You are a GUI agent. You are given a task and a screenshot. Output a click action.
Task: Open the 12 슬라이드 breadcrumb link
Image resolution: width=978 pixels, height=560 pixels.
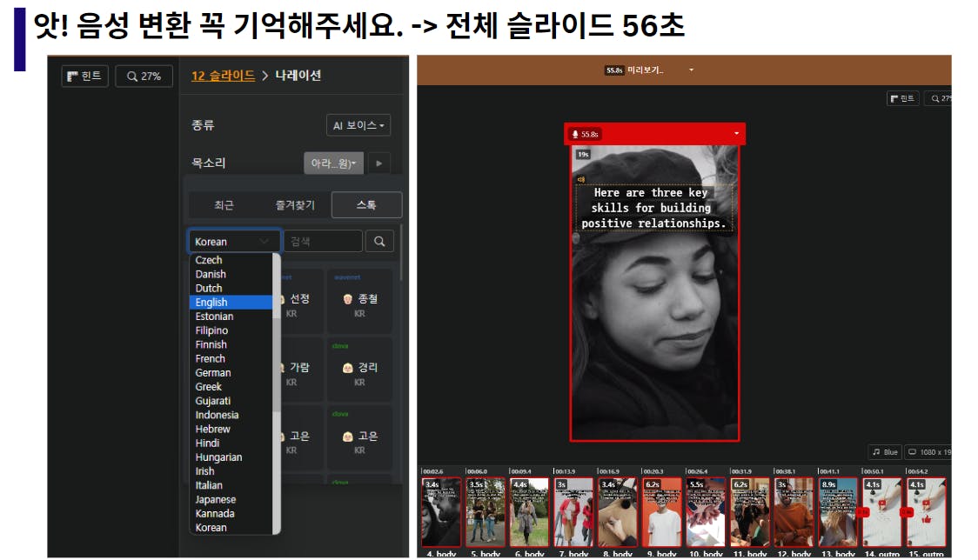223,76
